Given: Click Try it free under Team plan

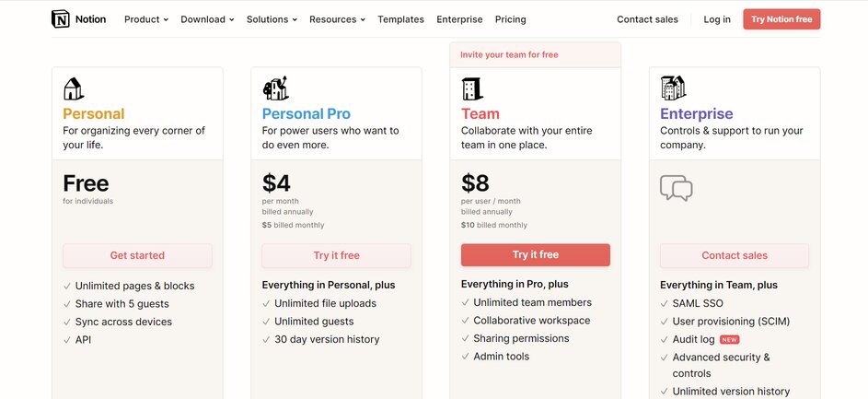Looking at the screenshot, I should point(535,254).
